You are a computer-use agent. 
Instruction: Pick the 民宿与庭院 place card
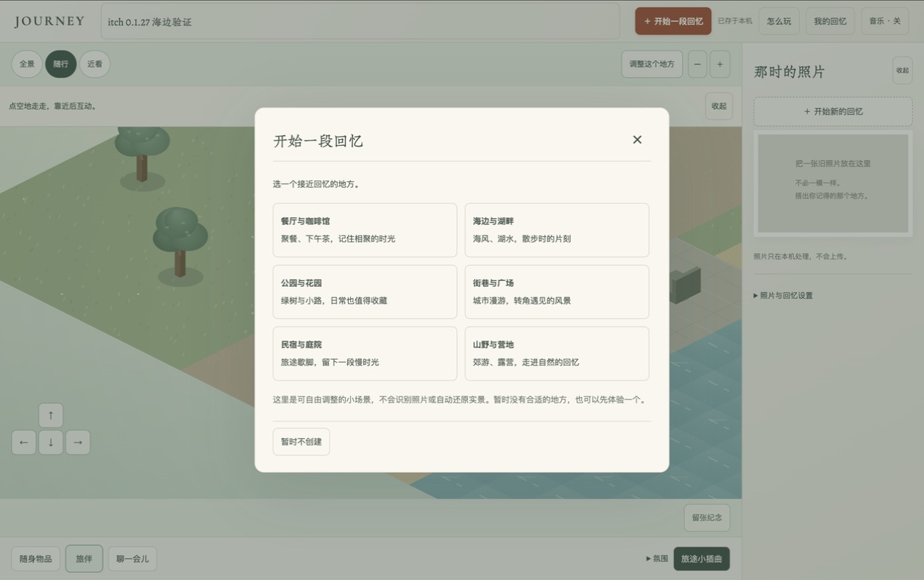point(365,353)
